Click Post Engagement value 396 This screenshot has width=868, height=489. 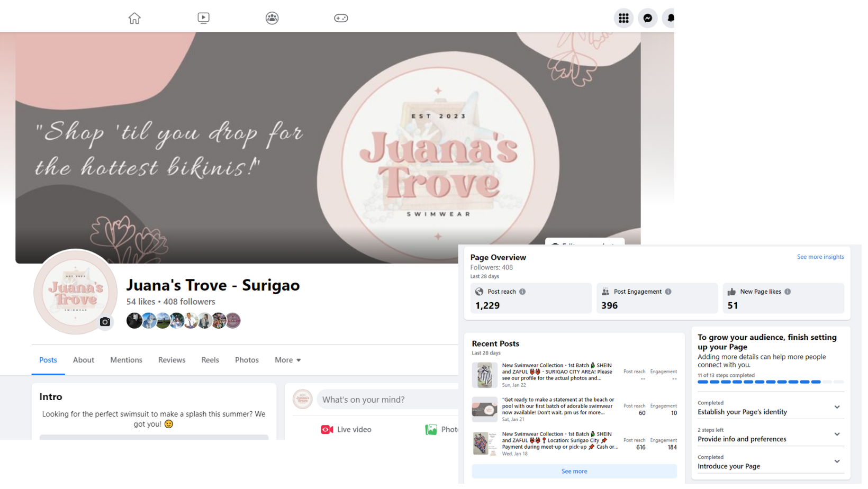(x=609, y=306)
